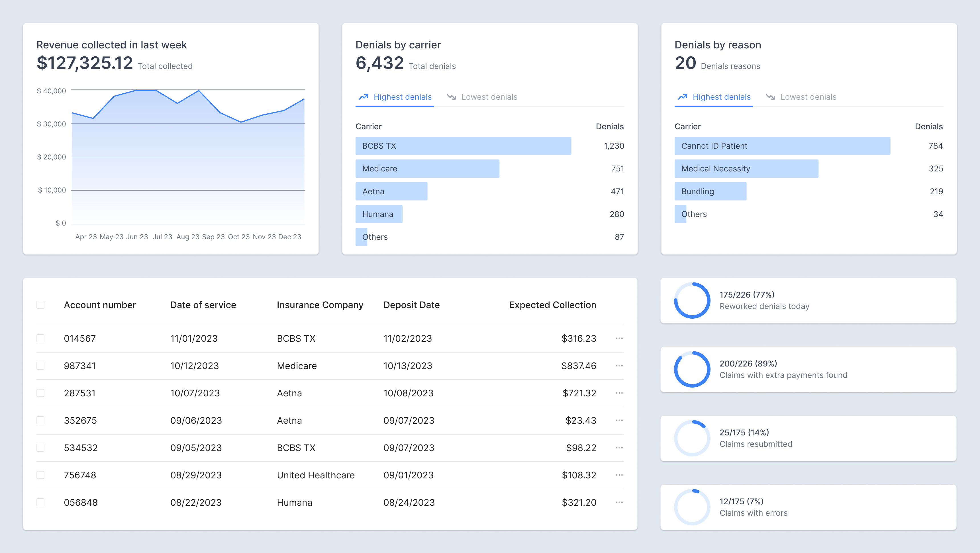This screenshot has width=980, height=553.
Task: Select the row checkbox for account 287531
Action: pyautogui.click(x=40, y=393)
